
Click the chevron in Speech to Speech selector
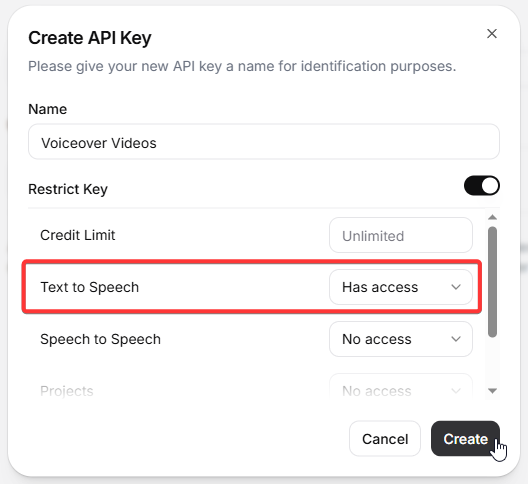click(456, 339)
